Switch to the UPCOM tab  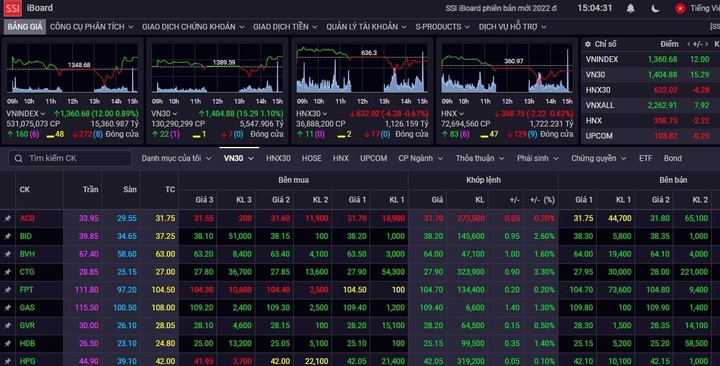(x=373, y=158)
